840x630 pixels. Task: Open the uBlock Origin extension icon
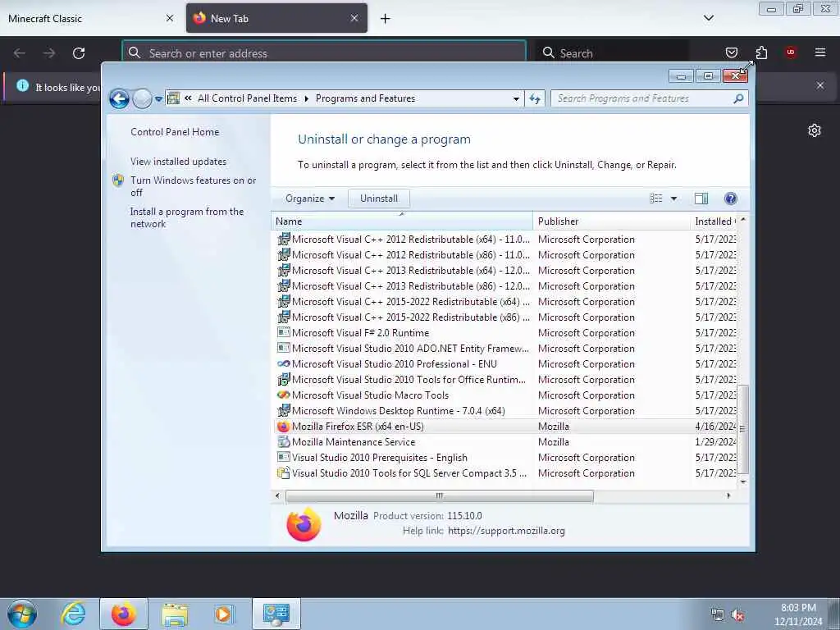pos(790,52)
